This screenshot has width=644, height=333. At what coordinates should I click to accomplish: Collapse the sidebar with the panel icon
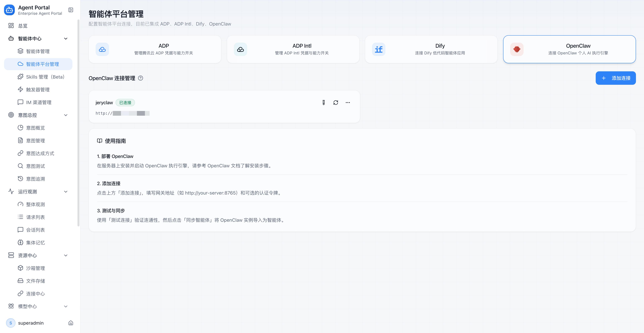(71, 10)
